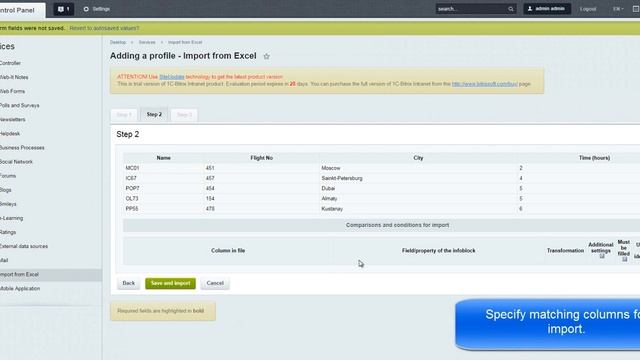Click flight number 451 cell
640x360 pixels.
[x=210, y=168]
